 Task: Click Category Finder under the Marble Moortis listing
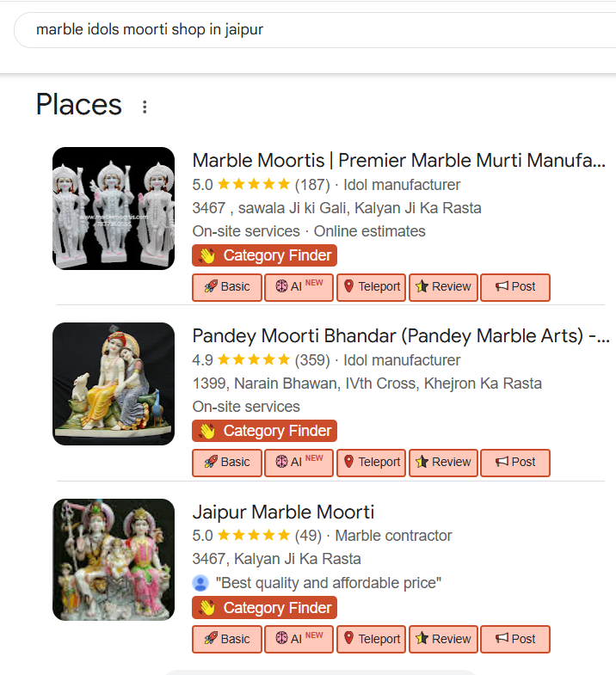[x=264, y=255]
